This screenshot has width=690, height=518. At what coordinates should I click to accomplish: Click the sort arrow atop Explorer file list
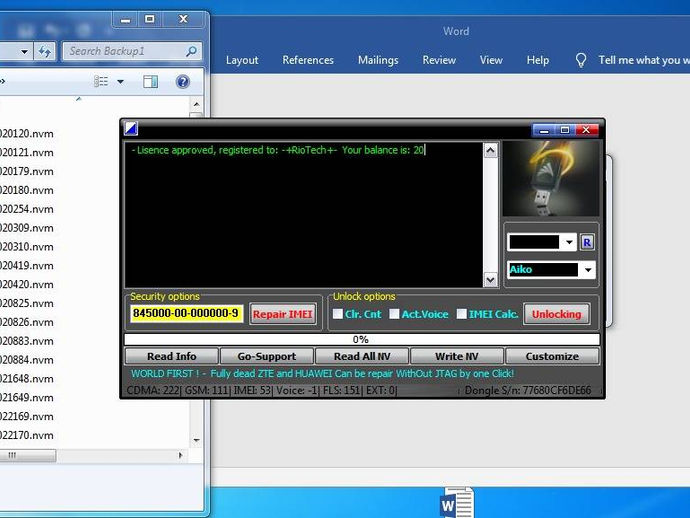pyautogui.click(x=79, y=99)
